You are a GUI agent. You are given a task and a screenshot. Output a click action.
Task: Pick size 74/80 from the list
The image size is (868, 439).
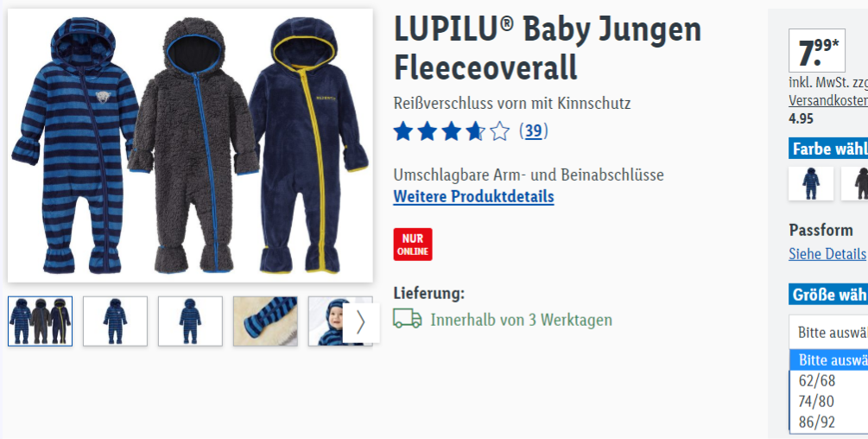[828, 401]
